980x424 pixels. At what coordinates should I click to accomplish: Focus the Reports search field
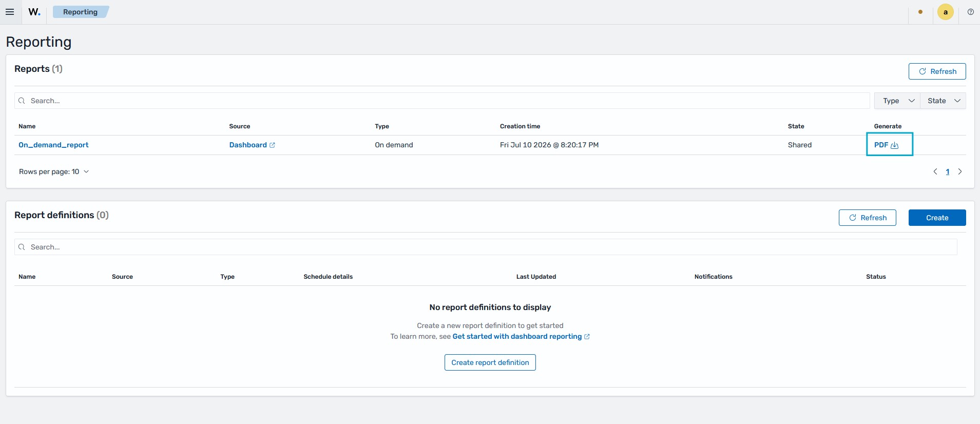(x=442, y=101)
